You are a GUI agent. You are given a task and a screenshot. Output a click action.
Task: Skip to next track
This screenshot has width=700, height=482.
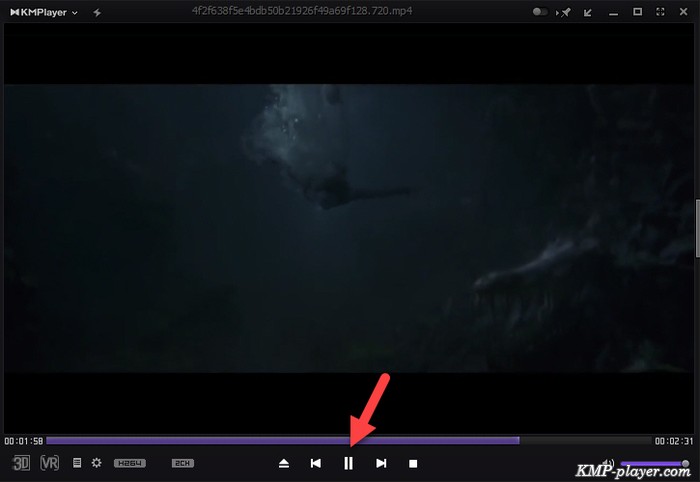(x=381, y=464)
